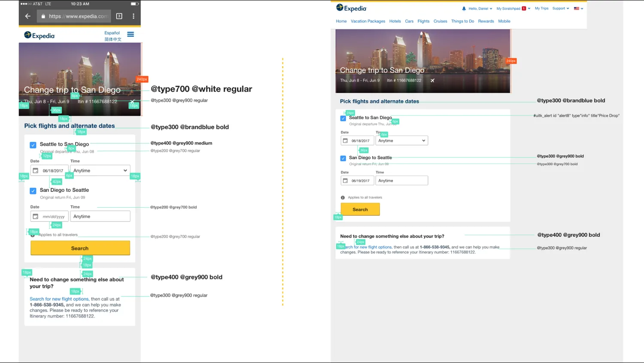Click calendar icon in mobile 06/18/2017 field
This screenshot has height=363, width=644.
click(x=36, y=170)
